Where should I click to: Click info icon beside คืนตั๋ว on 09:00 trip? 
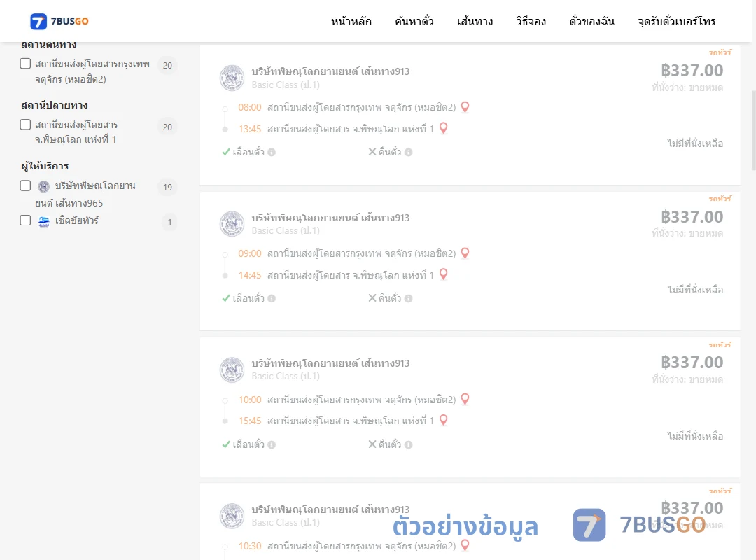click(x=408, y=299)
